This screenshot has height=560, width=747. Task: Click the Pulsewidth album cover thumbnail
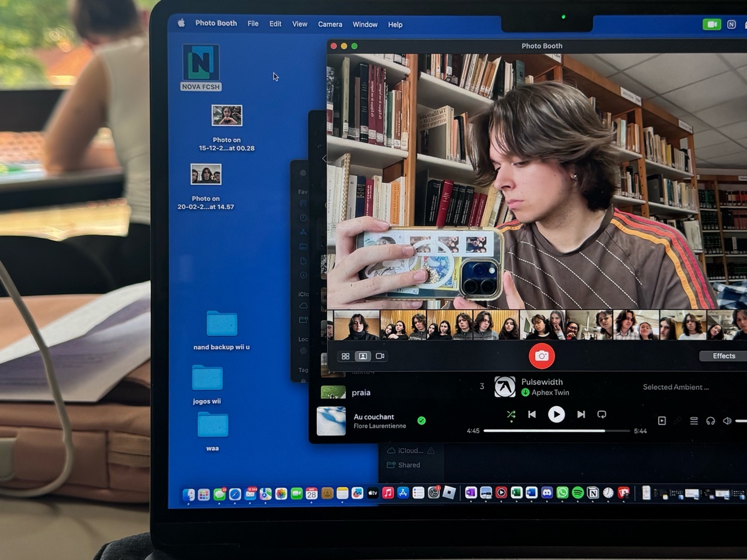[x=505, y=387]
